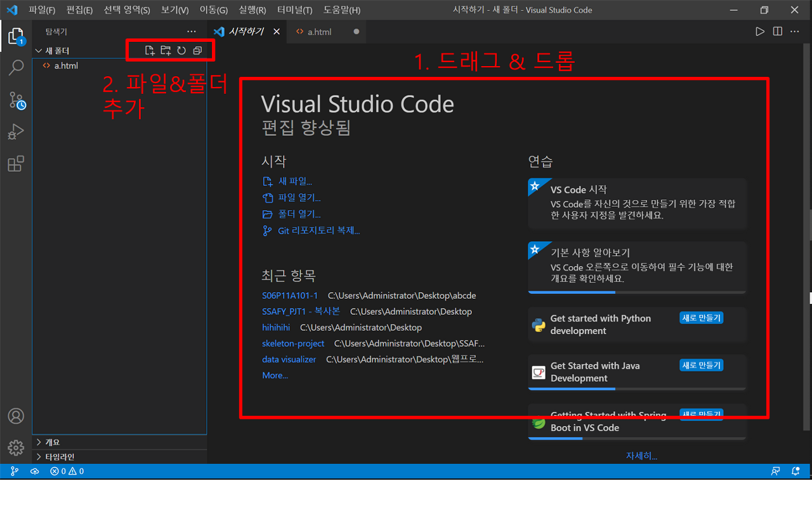Click 새로 만들기 for Python development
The width and height of the screenshot is (812, 509).
pyautogui.click(x=701, y=317)
